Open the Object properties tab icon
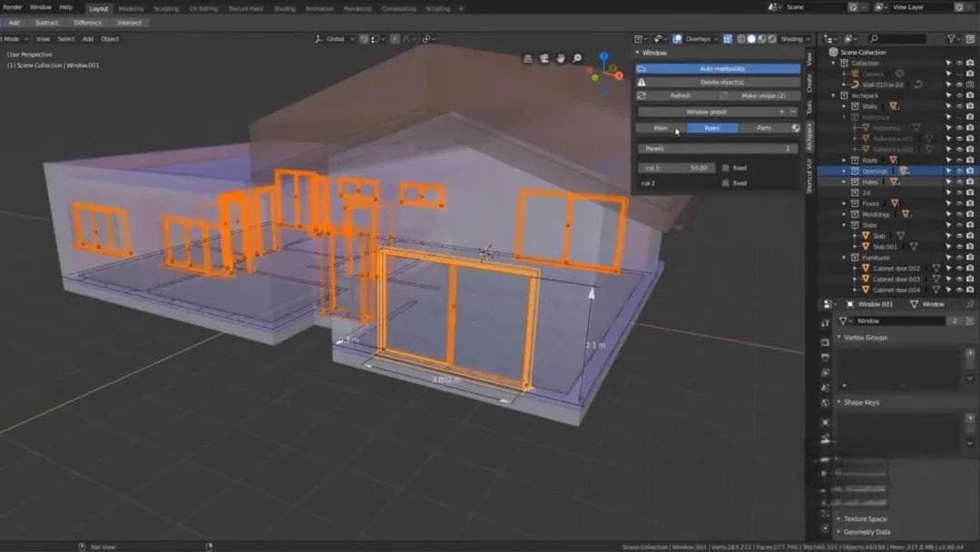 click(x=825, y=422)
